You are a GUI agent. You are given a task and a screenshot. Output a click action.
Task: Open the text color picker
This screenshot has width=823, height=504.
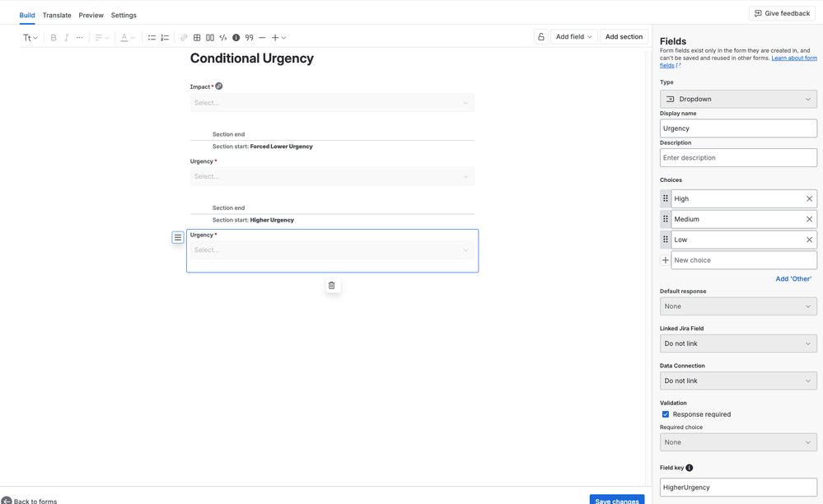pyautogui.click(x=128, y=38)
